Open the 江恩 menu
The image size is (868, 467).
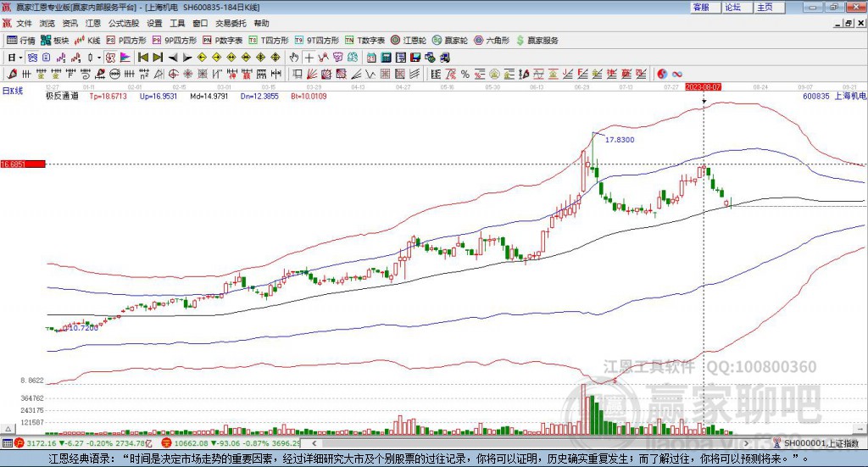(x=93, y=23)
